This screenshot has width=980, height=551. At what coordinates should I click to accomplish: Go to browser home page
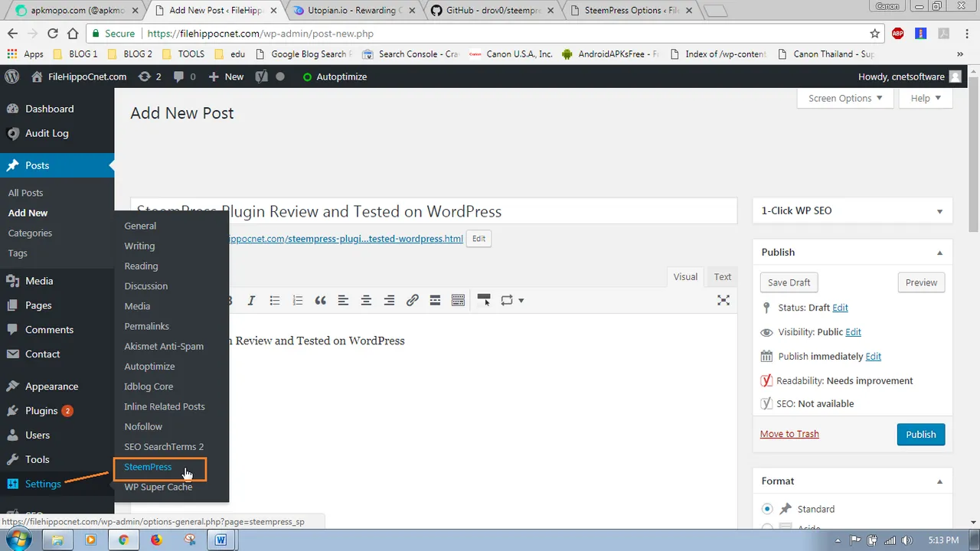tap(73, 34)
